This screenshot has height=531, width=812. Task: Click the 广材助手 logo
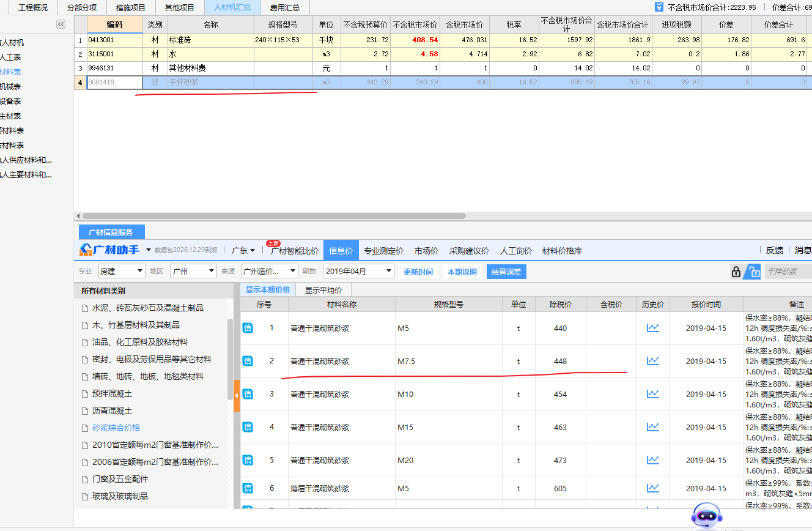(109, 250)
